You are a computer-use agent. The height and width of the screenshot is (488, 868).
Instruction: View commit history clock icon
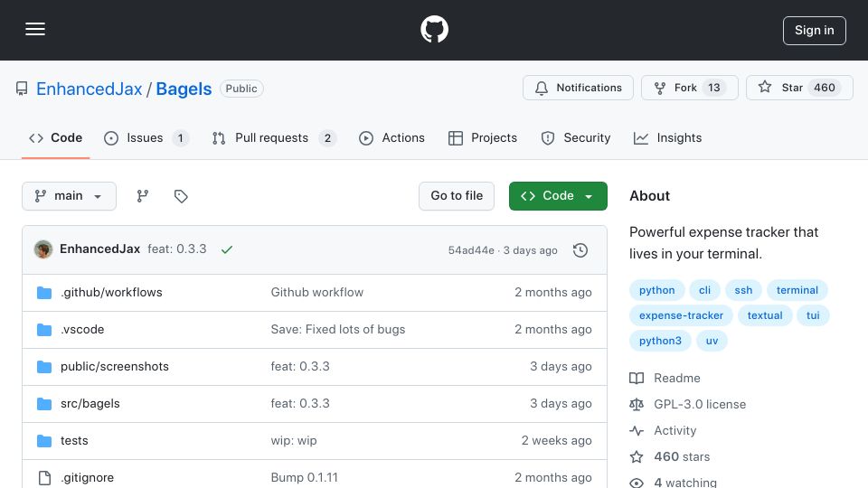tap(580, 250)
